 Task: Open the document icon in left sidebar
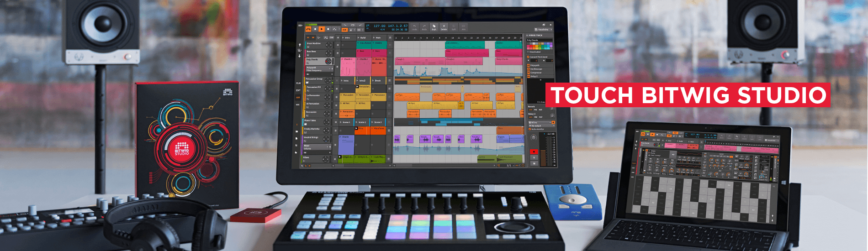[296, 138]
